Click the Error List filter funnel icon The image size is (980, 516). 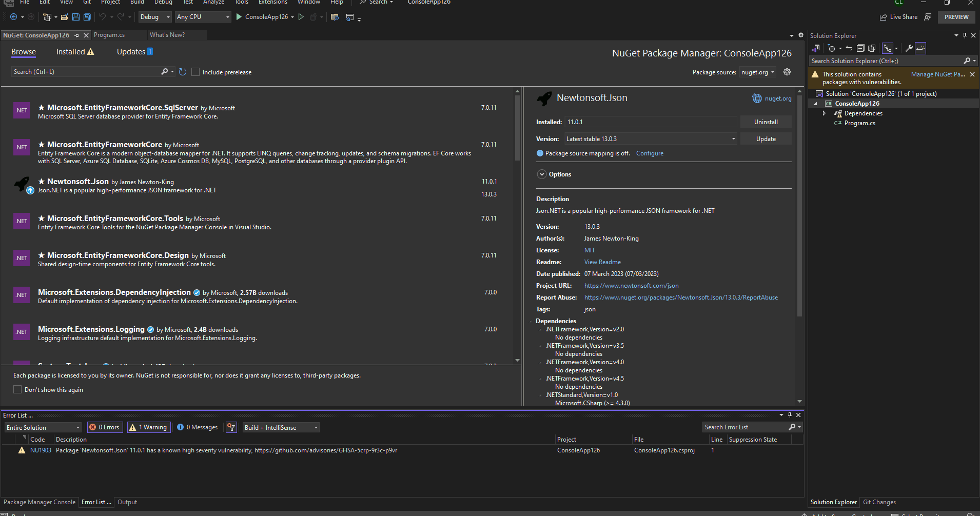231,427
